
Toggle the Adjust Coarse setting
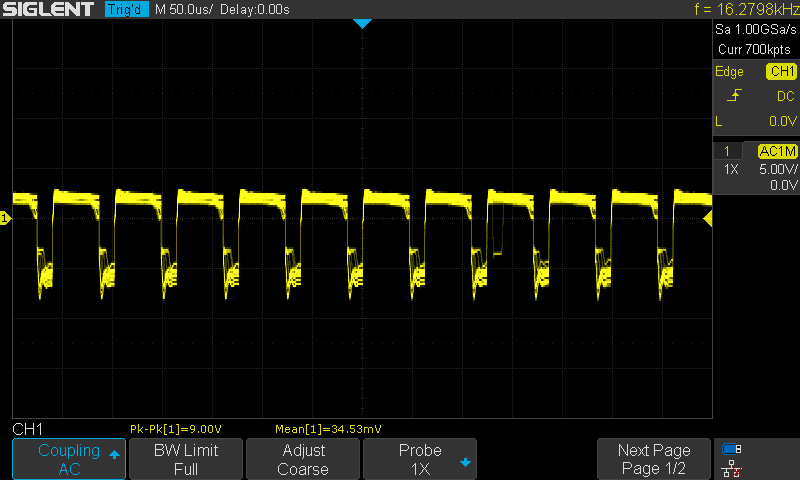[302, 459]
